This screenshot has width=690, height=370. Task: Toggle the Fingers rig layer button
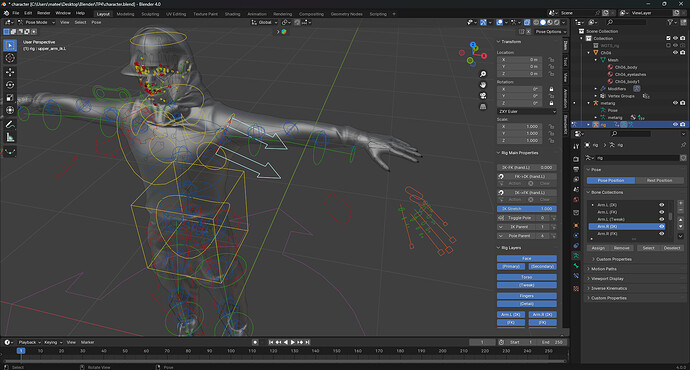point(527,296)
